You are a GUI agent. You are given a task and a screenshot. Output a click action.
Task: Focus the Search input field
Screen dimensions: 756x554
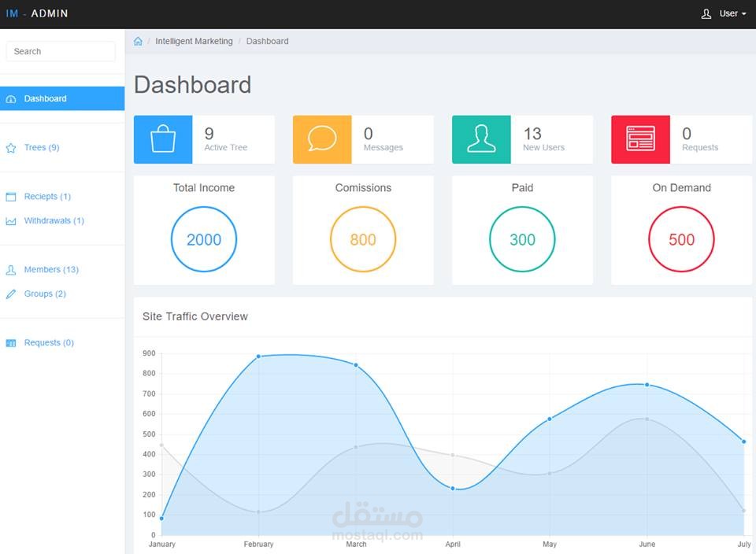click(x=61, y=52)
